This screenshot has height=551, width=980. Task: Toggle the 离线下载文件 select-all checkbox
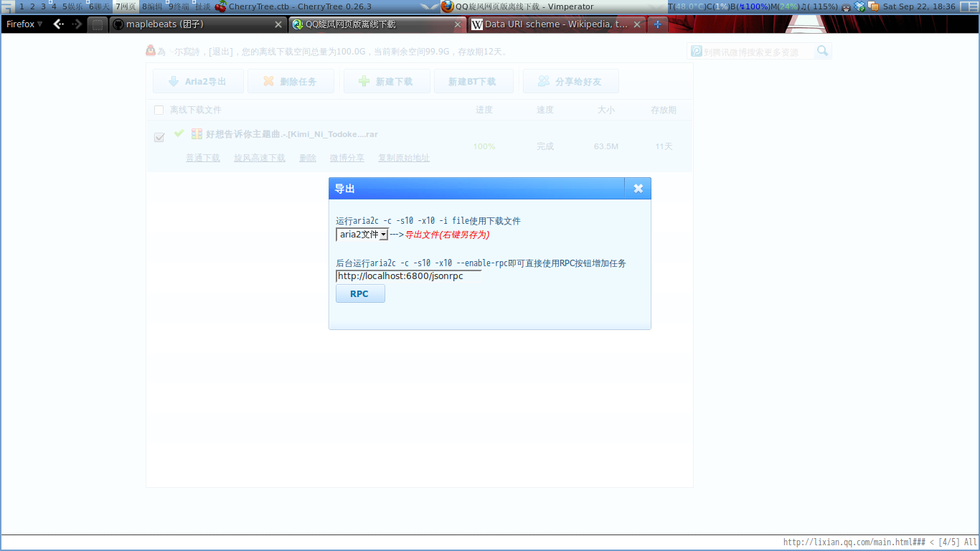(x=159, y=110)
